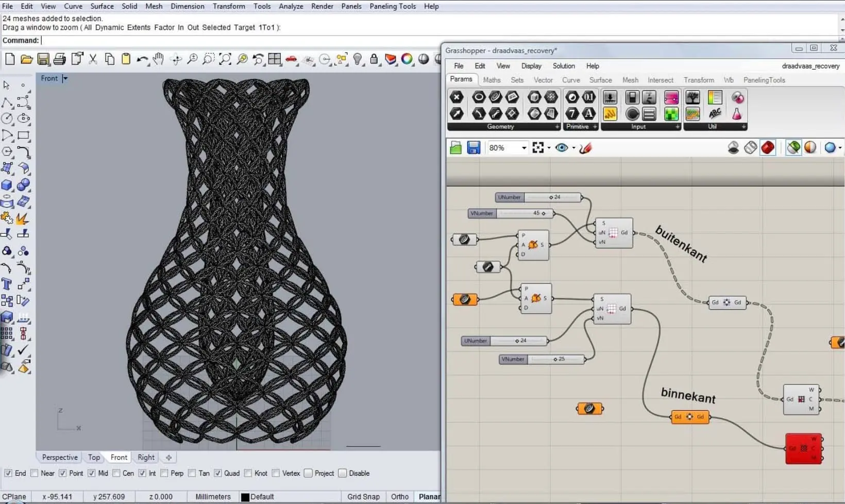845x504 pixels.
Task: Paste using the clipboard icon in Rhino toolbar
Action: (126, 59)
